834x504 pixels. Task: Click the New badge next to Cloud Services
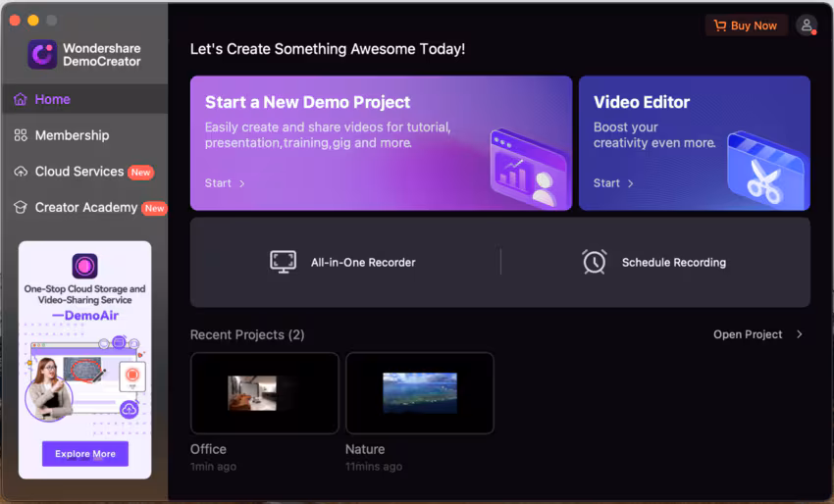140,173
